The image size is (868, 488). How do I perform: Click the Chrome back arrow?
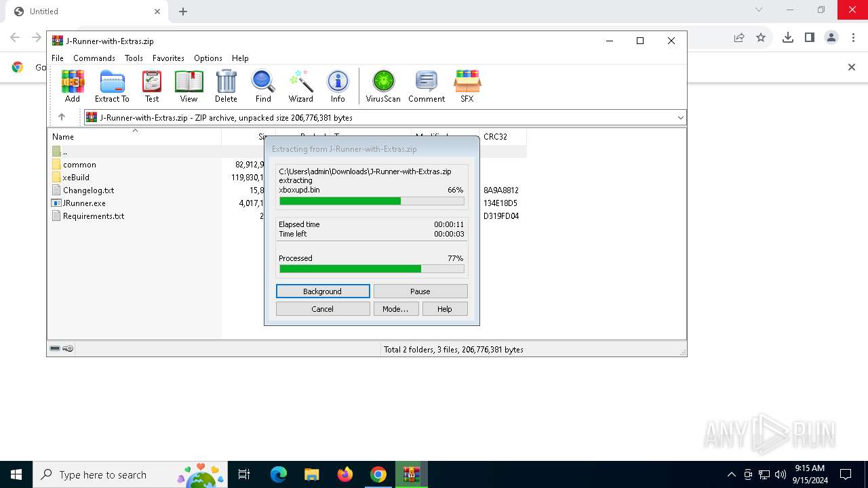pos(15,37)
